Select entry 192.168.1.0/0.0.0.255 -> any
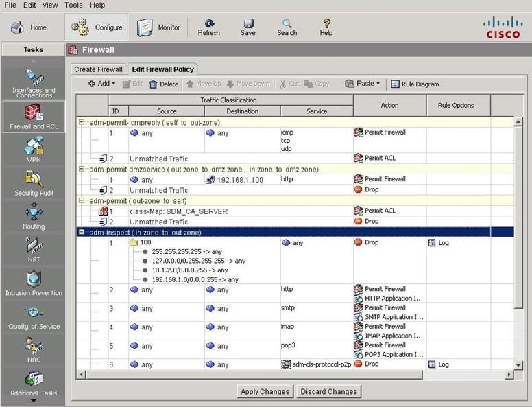The height and width of the screenshot is (407, 532). [195, 279]
